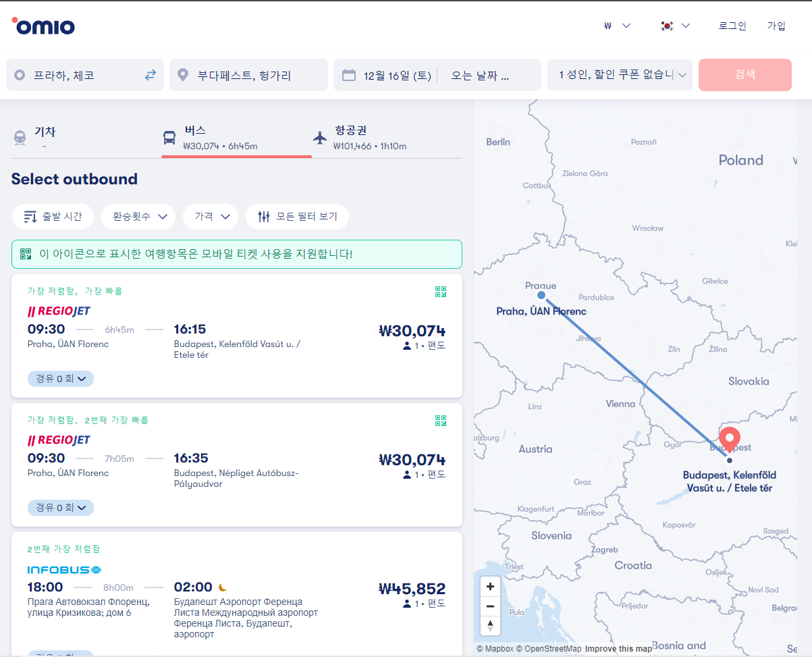Expand 경유 0 회 on the 16:15 trip
This screenshot has height=657, width=812.
61,379
